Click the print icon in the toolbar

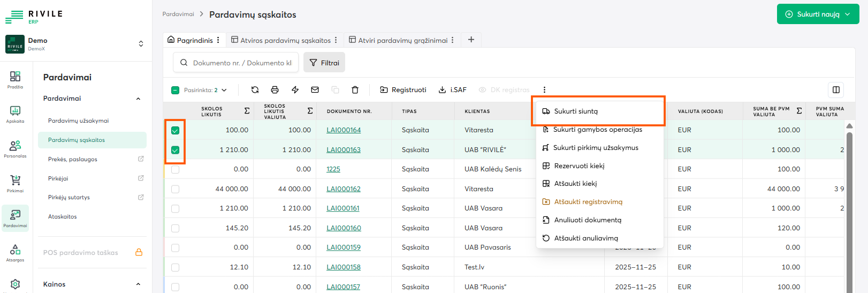275,90
